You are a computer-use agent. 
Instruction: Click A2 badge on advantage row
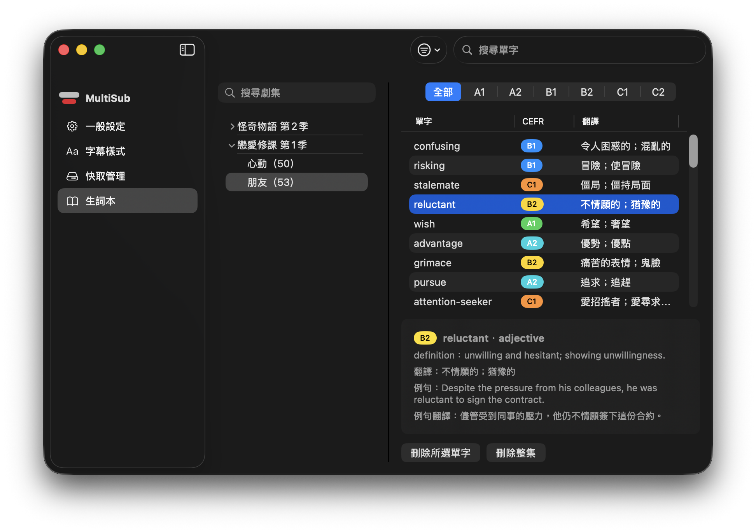[532, 243]
